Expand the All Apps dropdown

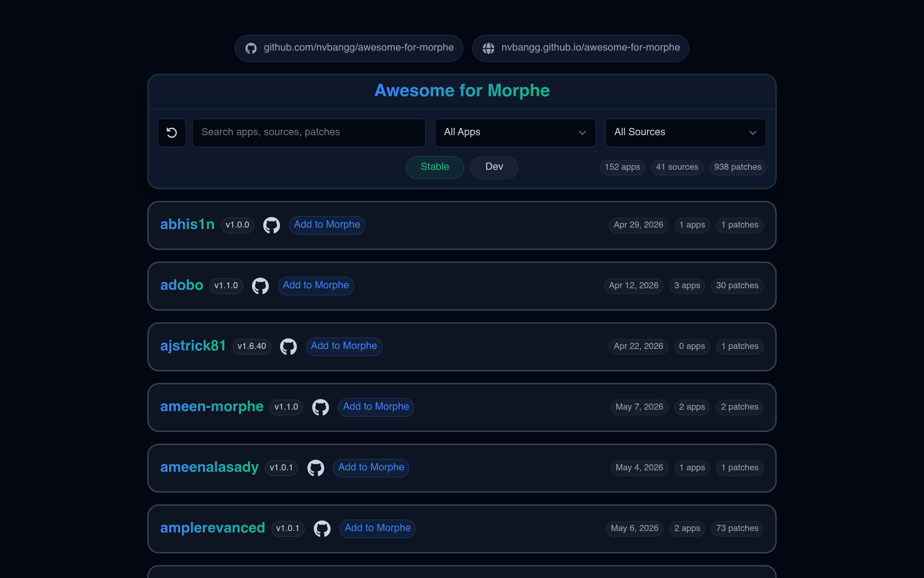click(515, 133)
